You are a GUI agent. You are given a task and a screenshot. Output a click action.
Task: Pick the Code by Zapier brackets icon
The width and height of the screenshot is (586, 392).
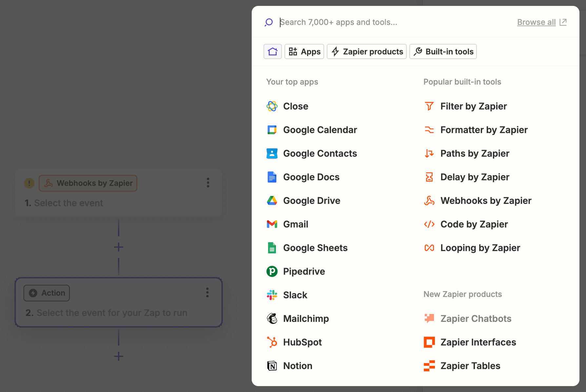(x=429, y=224)
